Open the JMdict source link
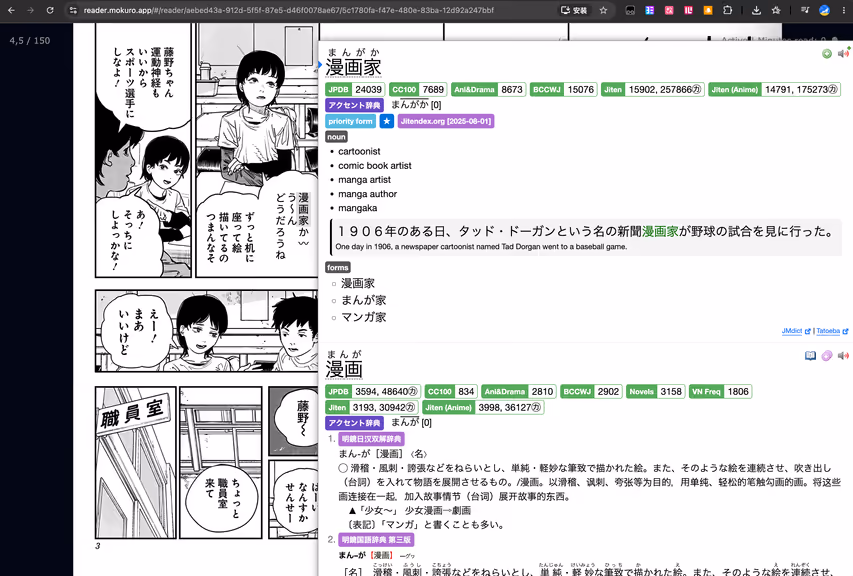This screenshot has width=853, height=576. 792,331
